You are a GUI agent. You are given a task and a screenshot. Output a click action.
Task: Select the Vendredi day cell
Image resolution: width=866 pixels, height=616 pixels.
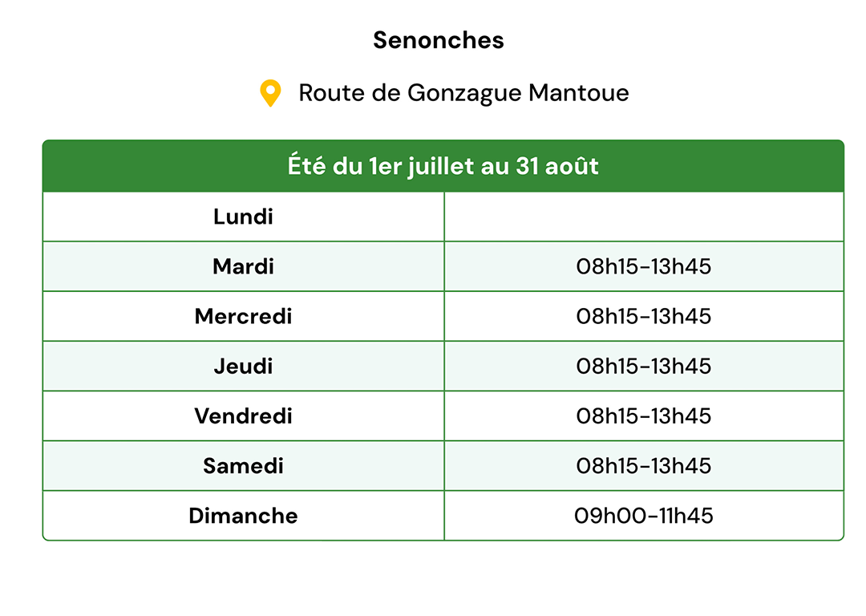pos(244,416)
